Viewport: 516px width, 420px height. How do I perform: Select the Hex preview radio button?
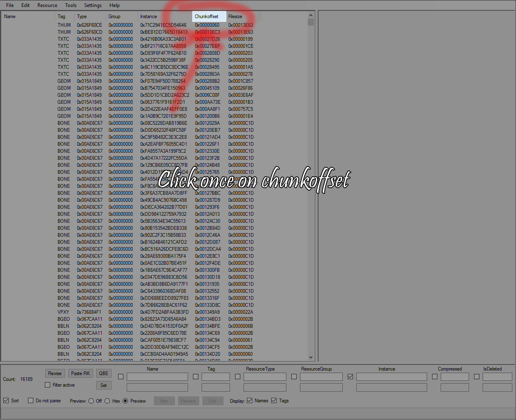click(x=107, y=401)
